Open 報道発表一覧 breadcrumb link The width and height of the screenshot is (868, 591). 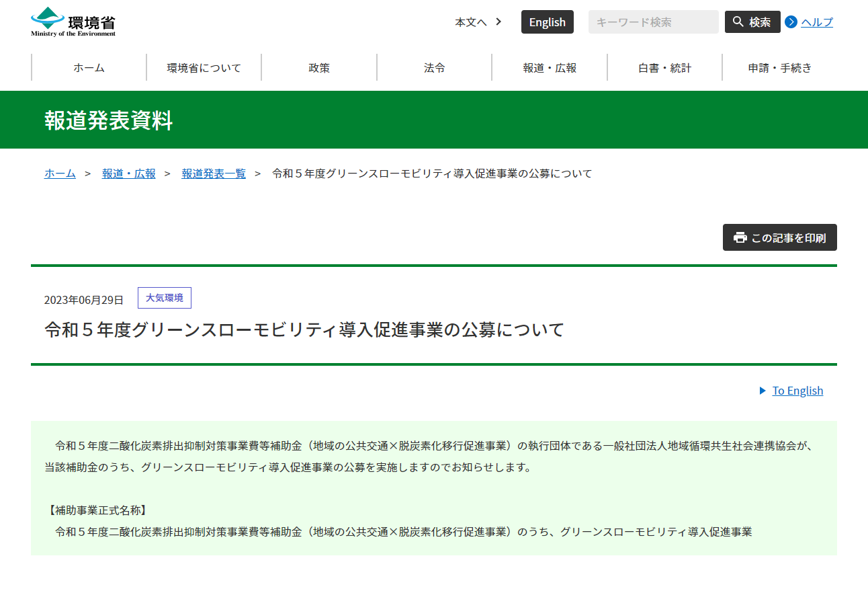click(x=214, y=173)
